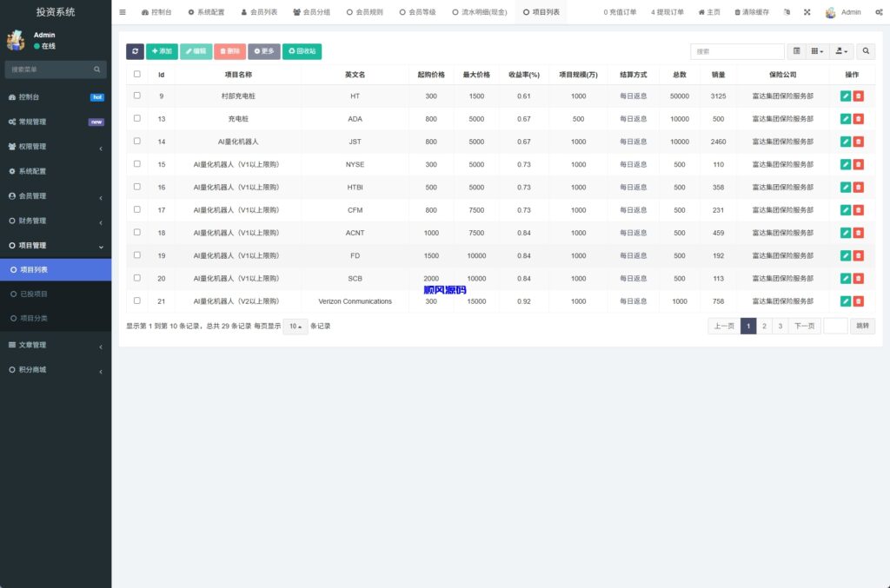The width and height of the screenshot is (890, 588).
Task: Expand 权限管理 sidebar menu
Action: pos(56,146)
